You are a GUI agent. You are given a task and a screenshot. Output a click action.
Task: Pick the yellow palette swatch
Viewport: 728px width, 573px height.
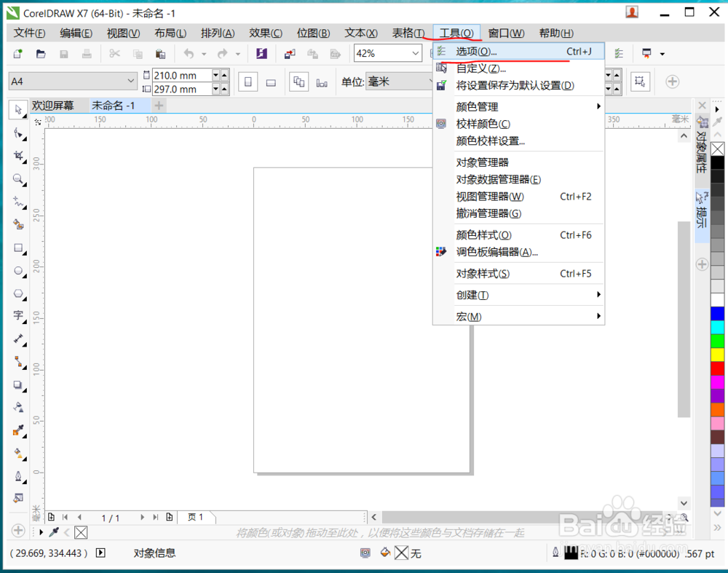coord(718,355)
